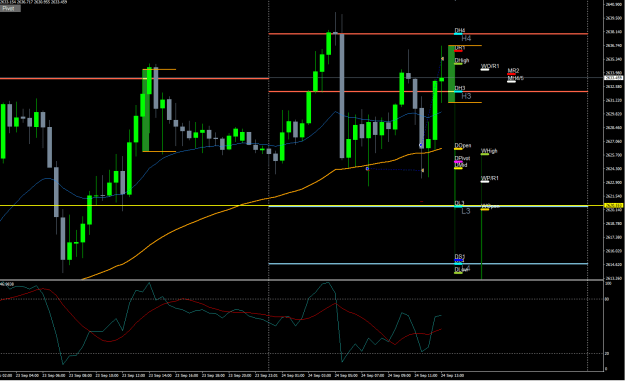Select the DH4 pivot level label
Screen dimensions: 625x381
460,31
